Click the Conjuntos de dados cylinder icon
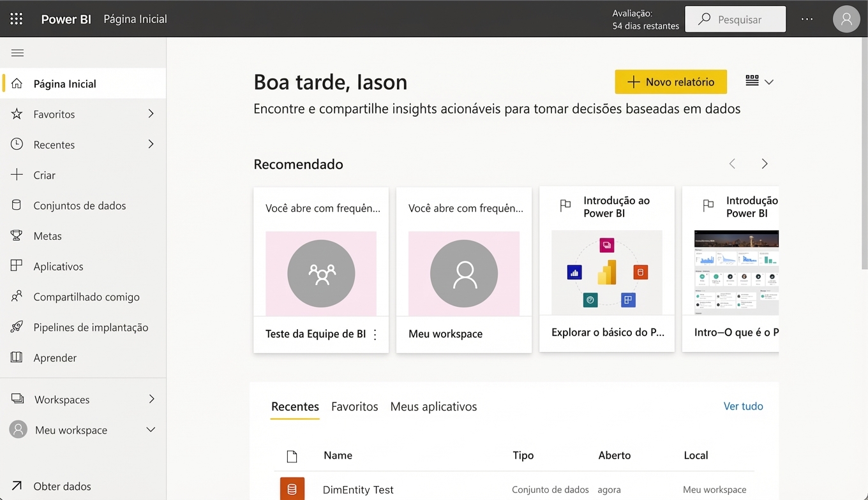The height and width of the screenshot is (500, 868). click(x=17, y=205)
